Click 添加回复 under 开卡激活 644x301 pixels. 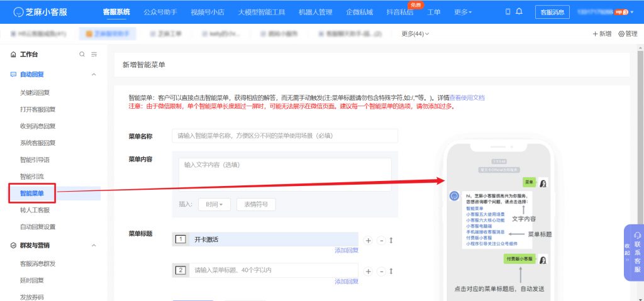(x=347, y=250)
